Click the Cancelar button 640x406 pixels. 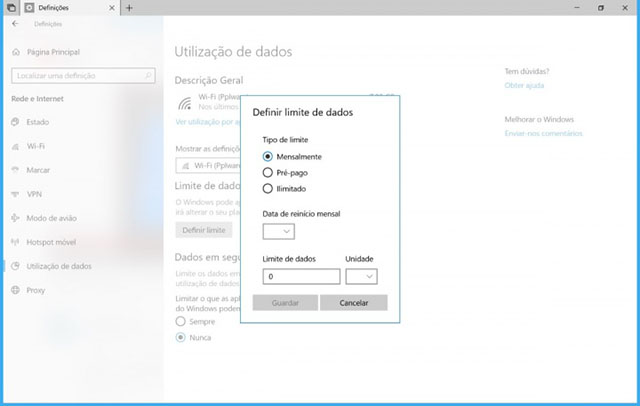(353, 303)
